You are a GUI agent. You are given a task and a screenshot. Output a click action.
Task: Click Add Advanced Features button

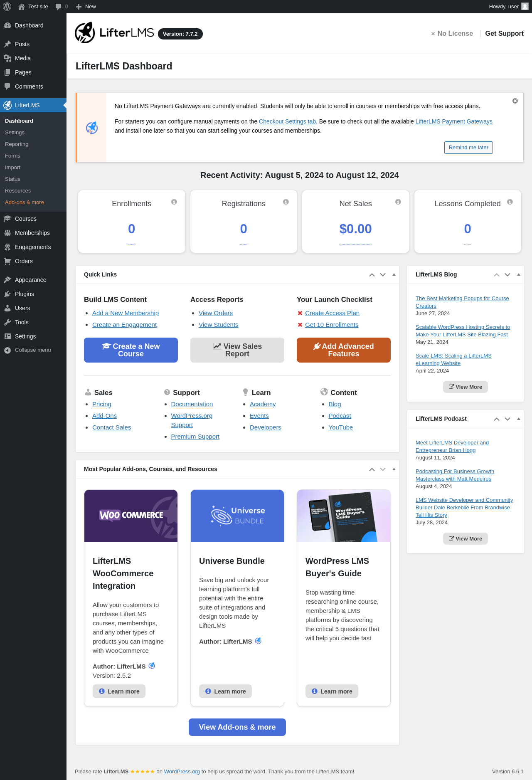click(344, 350)
